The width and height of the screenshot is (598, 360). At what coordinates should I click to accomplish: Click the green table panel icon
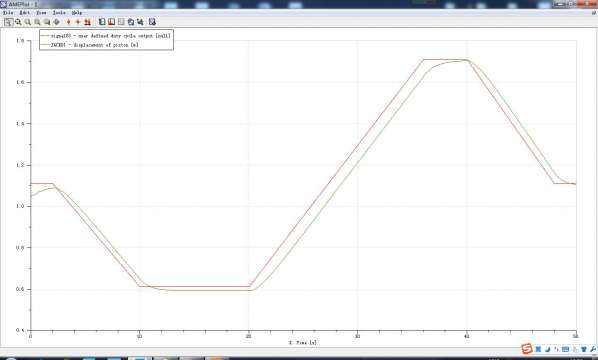[x=102, y=22]
